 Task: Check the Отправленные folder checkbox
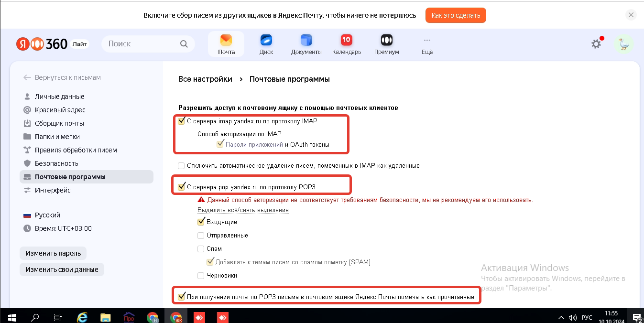pos(201,236)
